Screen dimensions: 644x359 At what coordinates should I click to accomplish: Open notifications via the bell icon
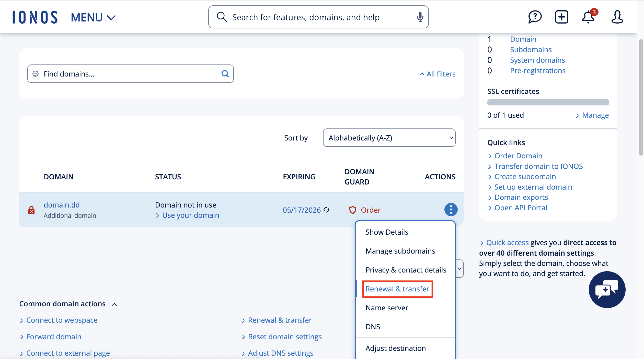click(588, 17)
